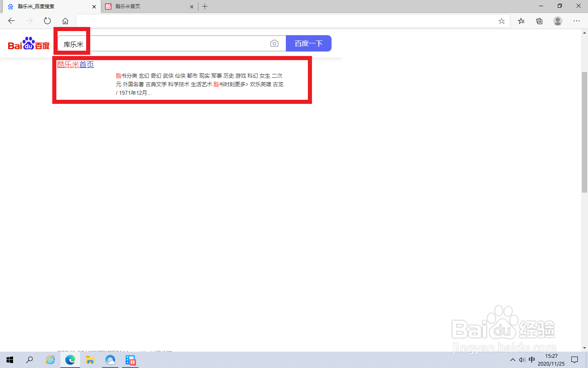Close the 酷乐米首页 tab
Screen dimensions: 588x368
192,7
